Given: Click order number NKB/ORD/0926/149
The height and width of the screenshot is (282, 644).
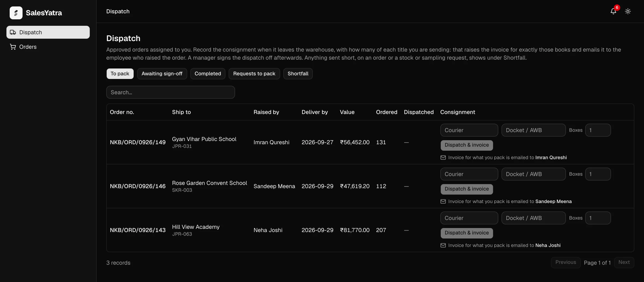Looking at the screenshot, I should pos(138,142).
